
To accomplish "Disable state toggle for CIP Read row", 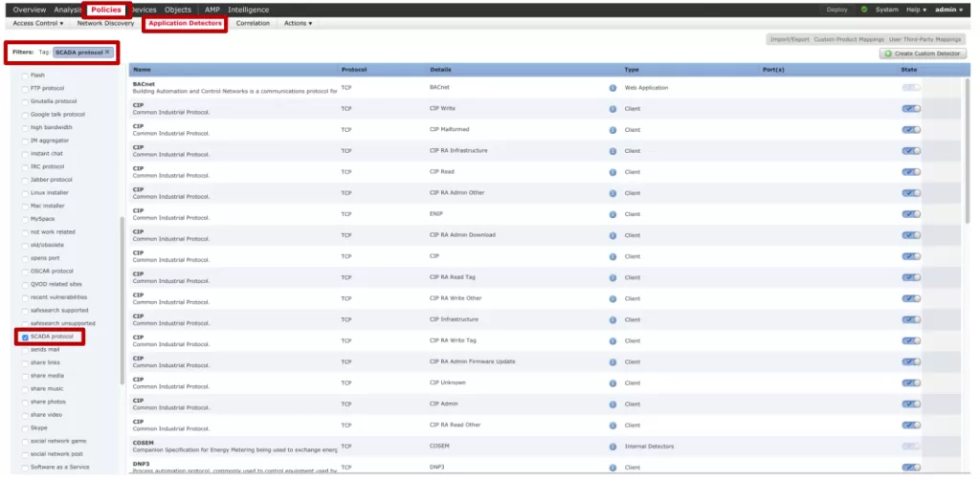I will point(910,172).
